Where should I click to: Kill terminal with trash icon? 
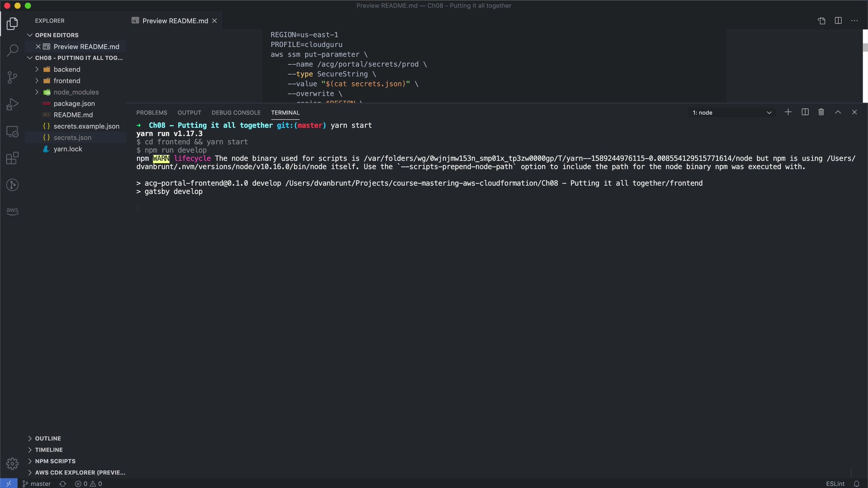[x=821, y=112]
